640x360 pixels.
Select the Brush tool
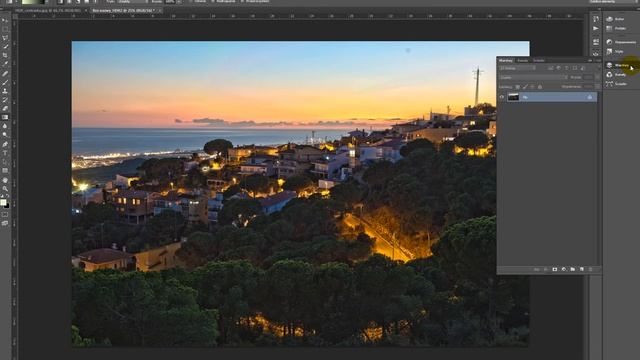[x=5, y=82]
